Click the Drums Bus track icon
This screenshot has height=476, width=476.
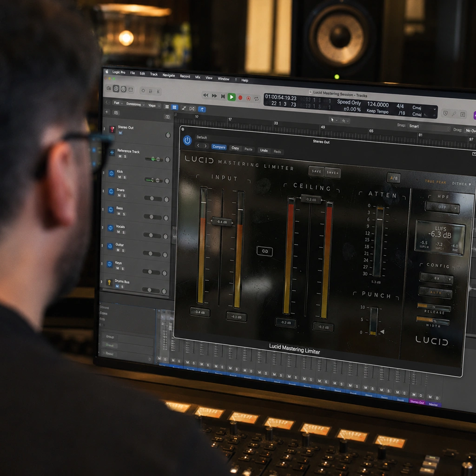tap(109, 282)
